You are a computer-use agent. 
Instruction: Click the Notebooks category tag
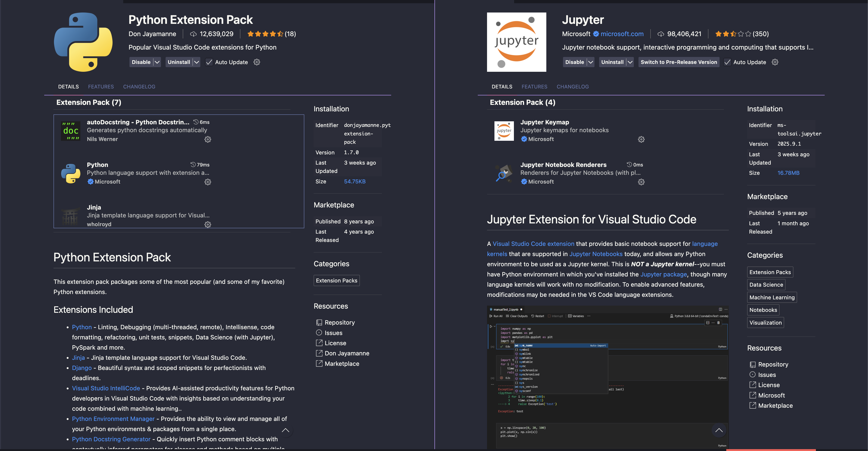pyautogui.click(x=763, y=310)
